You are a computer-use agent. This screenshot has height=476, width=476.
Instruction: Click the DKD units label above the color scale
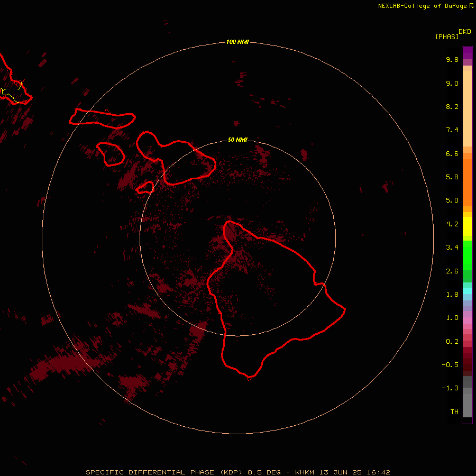[465, 32]
